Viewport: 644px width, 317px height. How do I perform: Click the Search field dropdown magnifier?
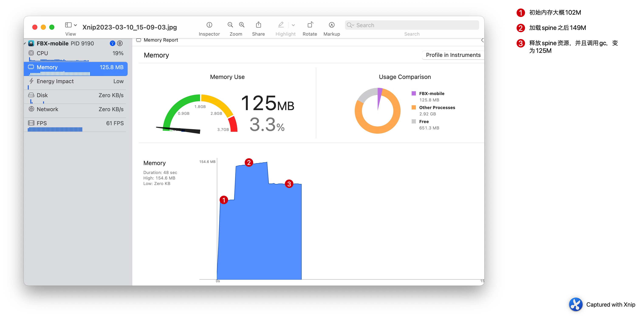pos(350,25)
